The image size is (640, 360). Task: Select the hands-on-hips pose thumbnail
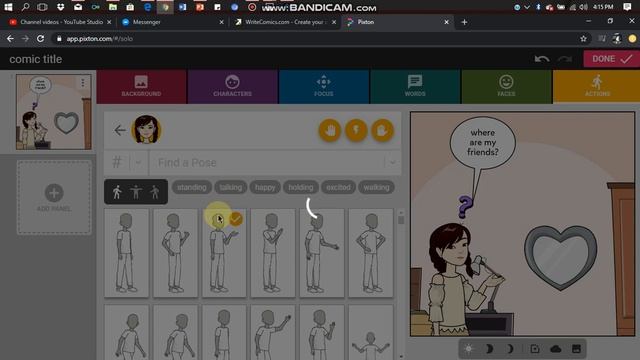tap(371, 253)
